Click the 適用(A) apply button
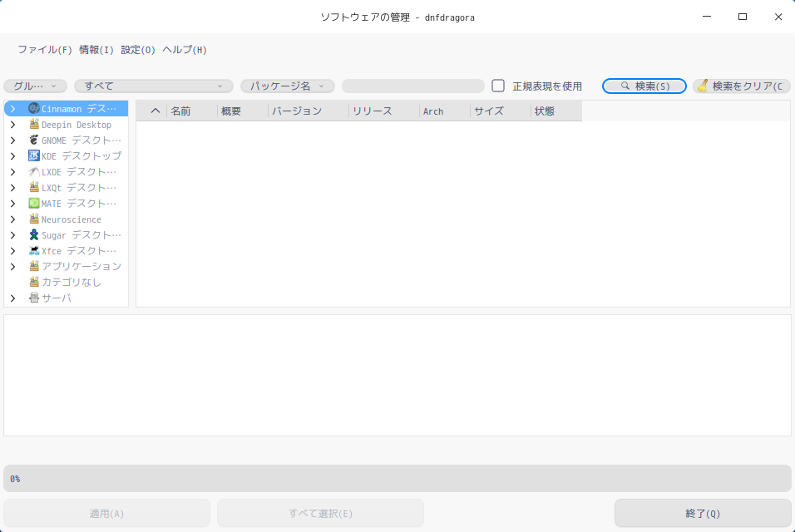795x532 pixels. pyautogui.click(x=106, y=513)
